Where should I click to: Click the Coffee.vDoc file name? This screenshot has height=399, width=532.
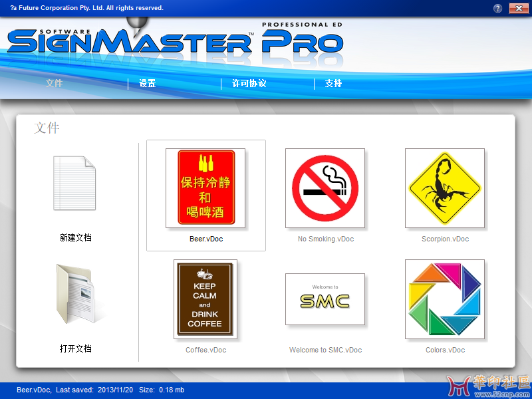pos(205,350)
